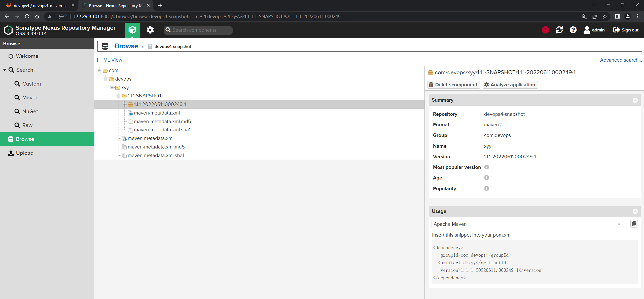This screenshot has height=299, width=644.
Task: Click the red system status alert icon
Action: [545, 30]
